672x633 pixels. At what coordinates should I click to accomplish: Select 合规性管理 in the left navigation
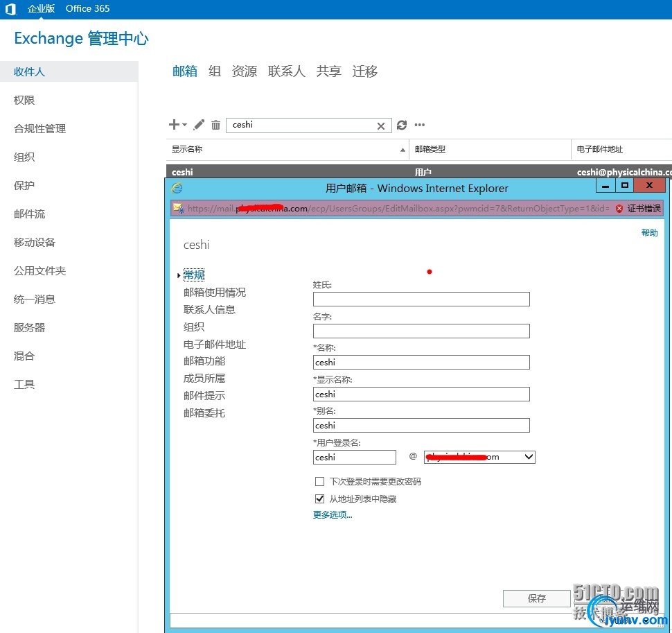coord(40,129)
